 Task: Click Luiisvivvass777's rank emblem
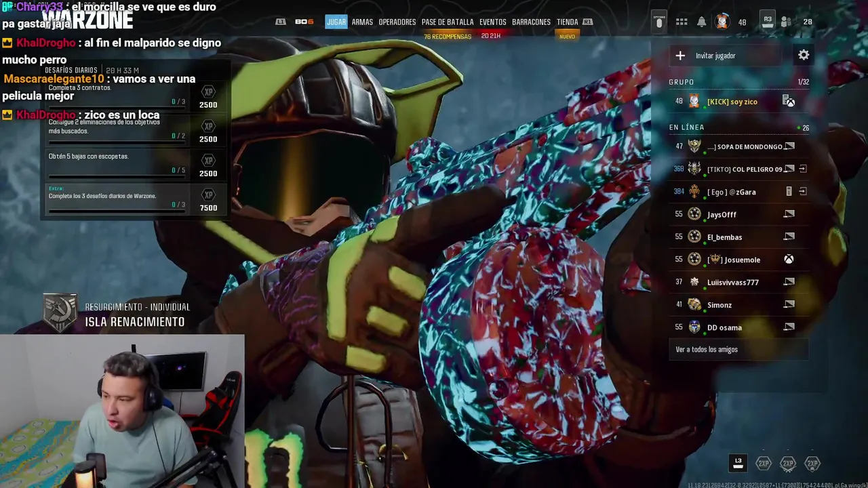pos(694,282)
